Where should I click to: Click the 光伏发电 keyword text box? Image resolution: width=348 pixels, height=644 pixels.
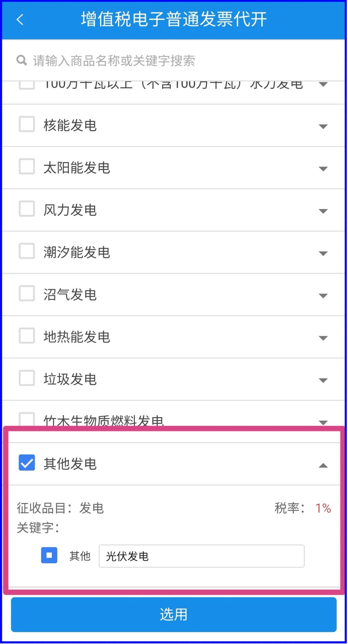pos(202,556)
